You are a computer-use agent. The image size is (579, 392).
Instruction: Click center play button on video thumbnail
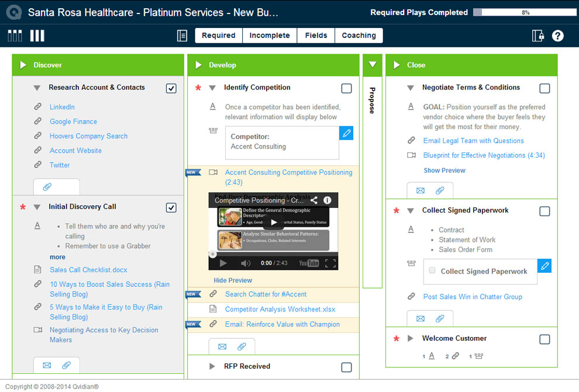[x=274, y=223]
